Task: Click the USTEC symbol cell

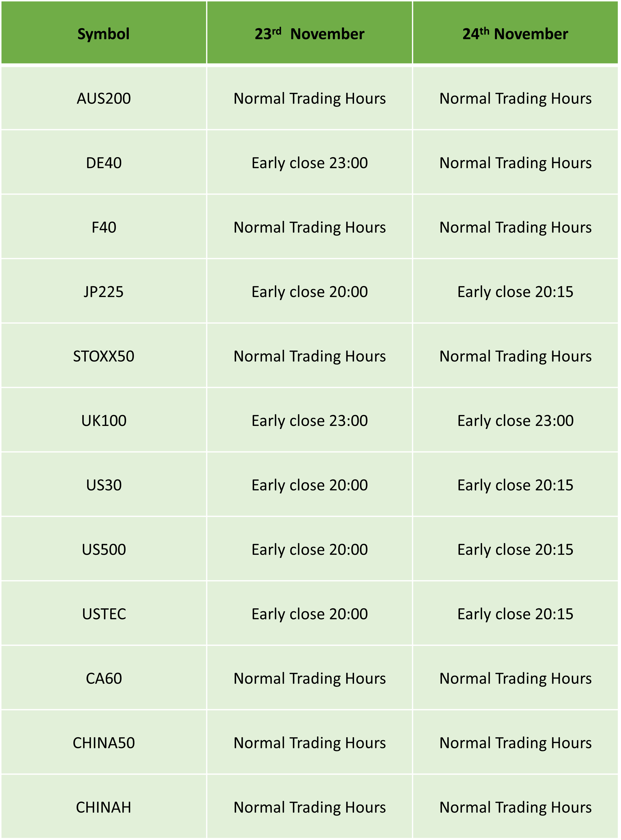Action: [x=104, y=613]
